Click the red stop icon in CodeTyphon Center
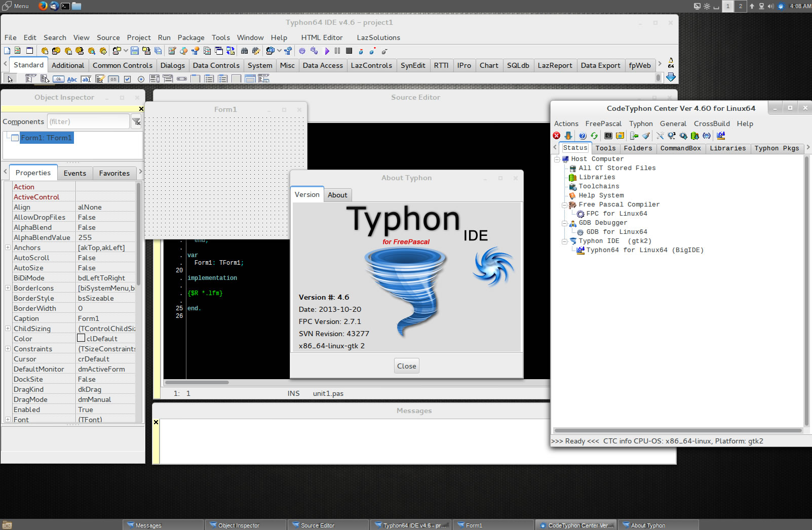This screenshot has width=812, height=530. pyautogui.click(x=556, y=136)
